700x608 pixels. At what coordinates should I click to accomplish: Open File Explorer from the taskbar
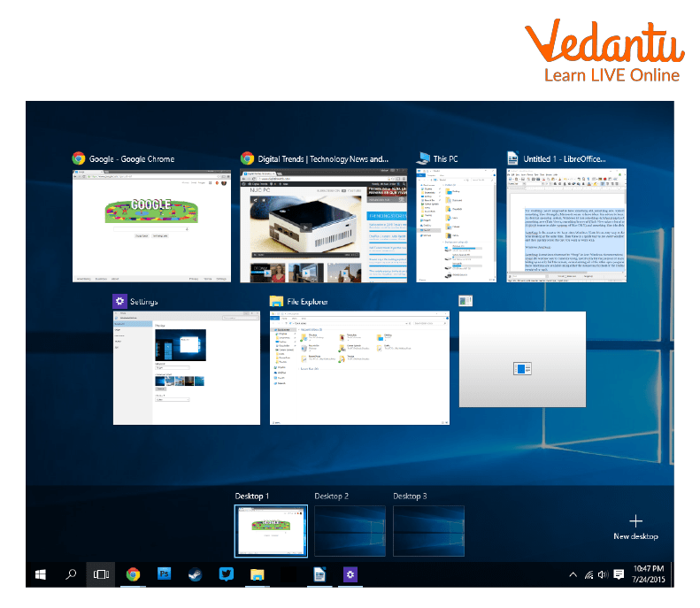pyautogui.click(x=256, y=574)
